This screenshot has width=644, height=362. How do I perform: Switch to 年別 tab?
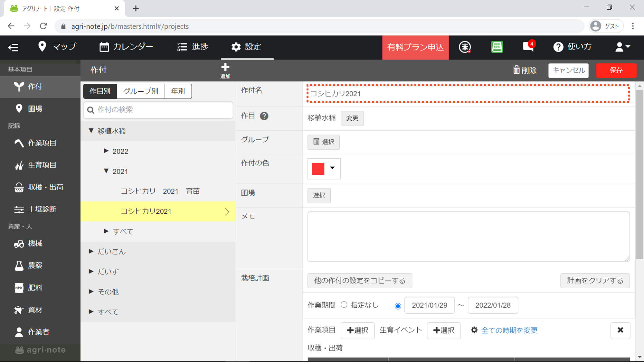[x=178, y=91]
